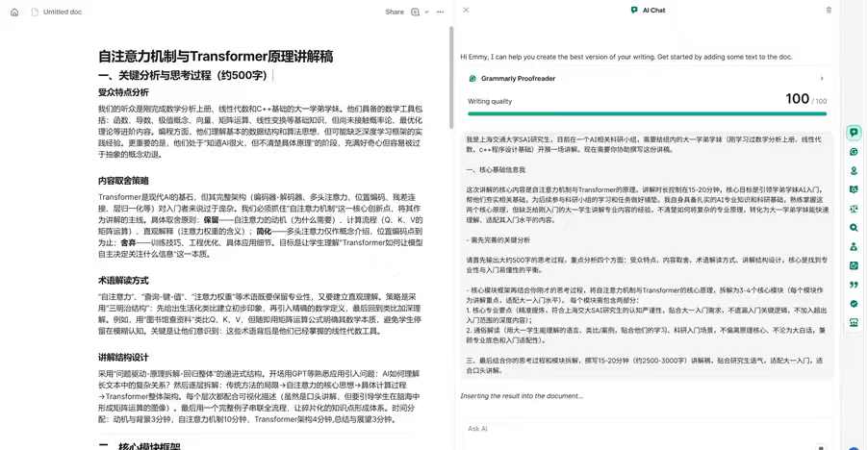The width and height of the screenshot is (868, 450).
Task: Click the document vertical scrollbar
Action: pyautogui.click(x=451, y=77)
